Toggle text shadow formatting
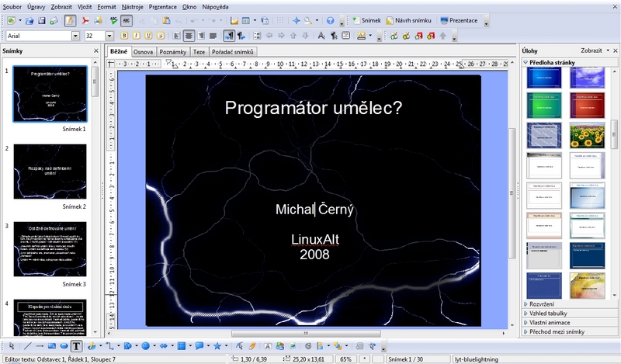This screenshot has height=364, width=621. click(161, 36)
